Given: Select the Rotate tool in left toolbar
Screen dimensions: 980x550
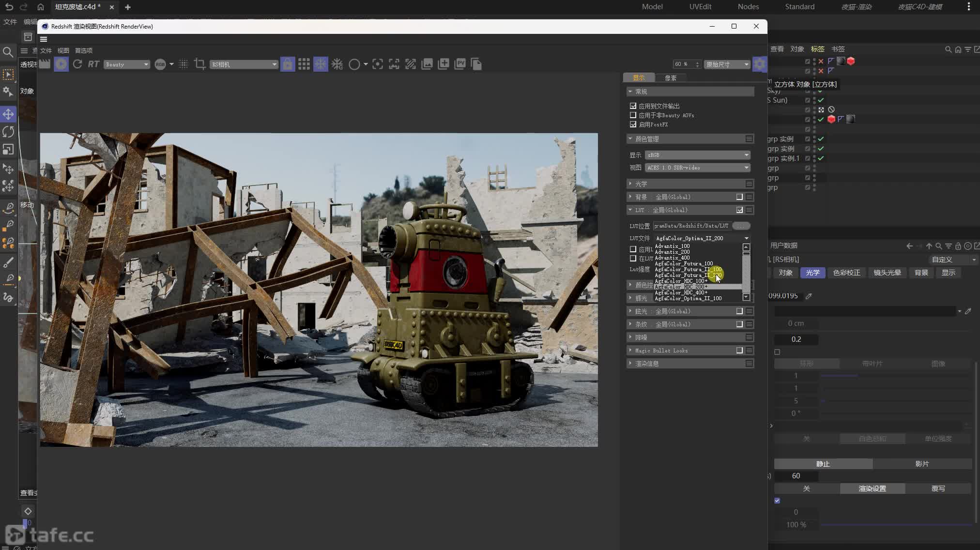Looking at the screenshot, I should [8, 132].
